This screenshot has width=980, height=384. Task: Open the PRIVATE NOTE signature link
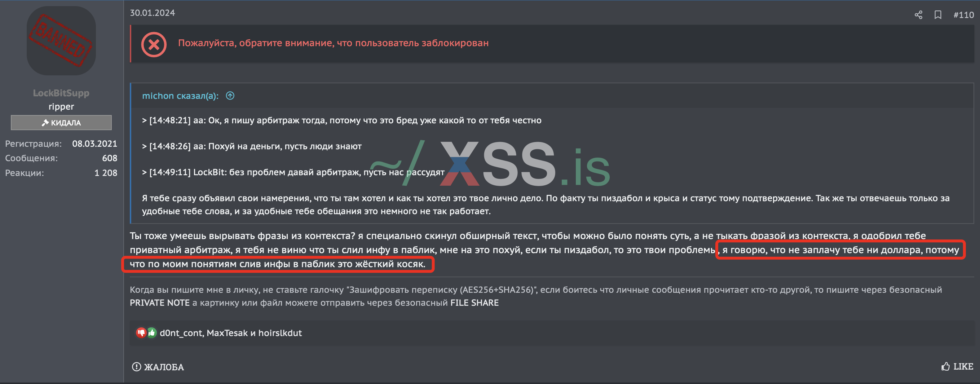(x=159, y=303)
